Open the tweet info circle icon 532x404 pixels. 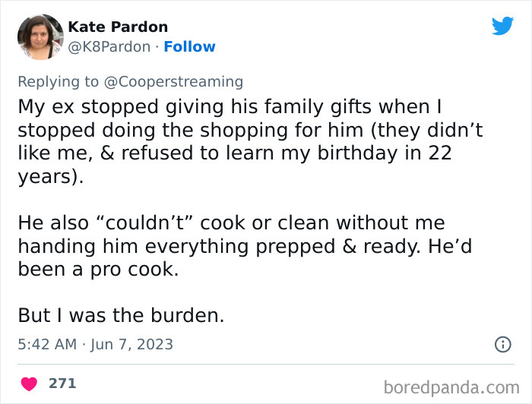click(502, 345)
